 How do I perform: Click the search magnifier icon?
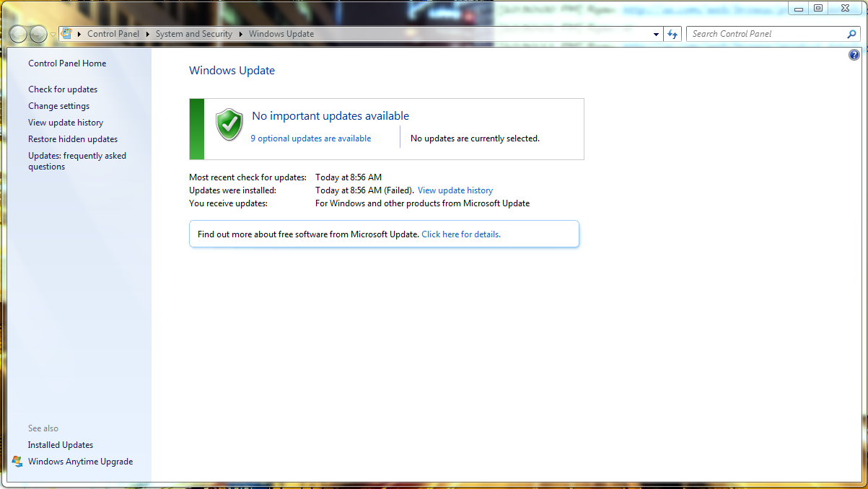[852, 34]
